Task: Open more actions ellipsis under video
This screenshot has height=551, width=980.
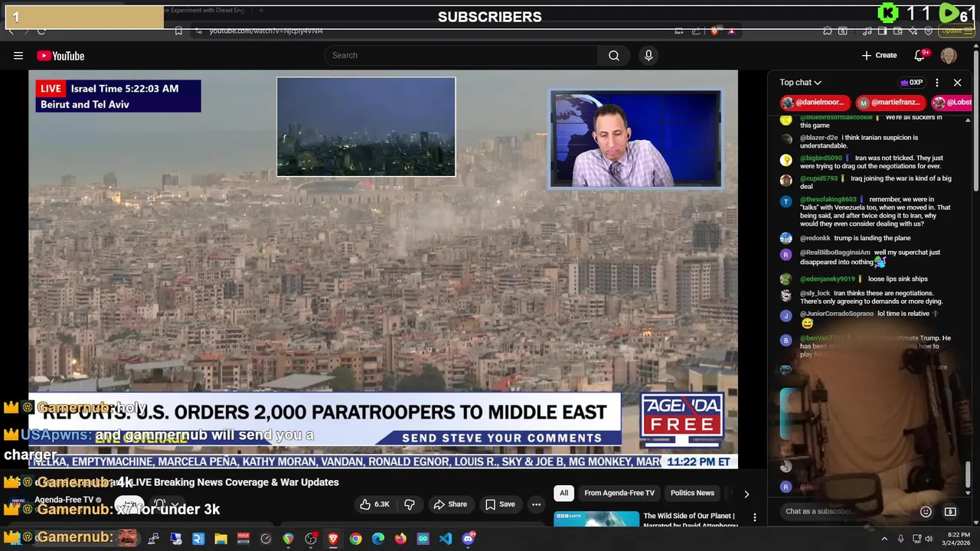Action: [x=536, y=504]
